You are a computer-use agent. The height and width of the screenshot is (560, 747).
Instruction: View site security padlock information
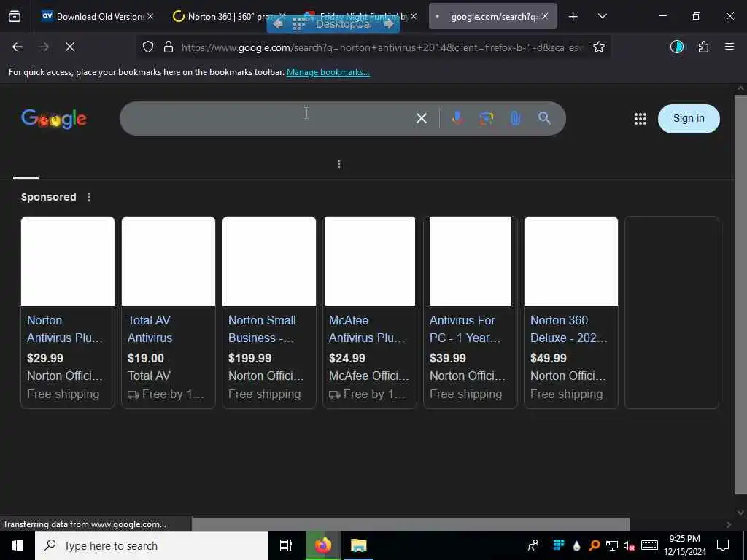(x=169, y=47)
